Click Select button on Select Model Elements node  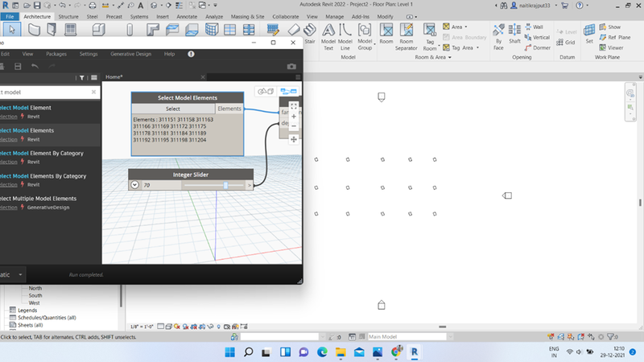[173, 109]
